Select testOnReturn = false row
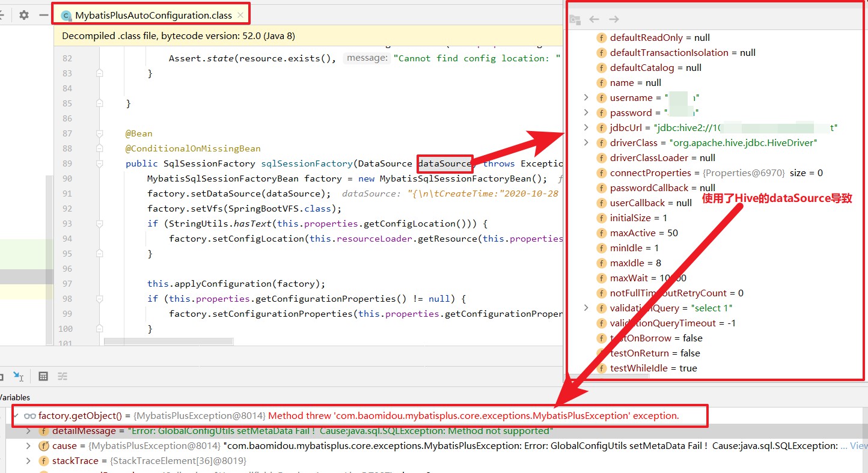This screenshot has width=868, height=473. (x=648, y=353)
